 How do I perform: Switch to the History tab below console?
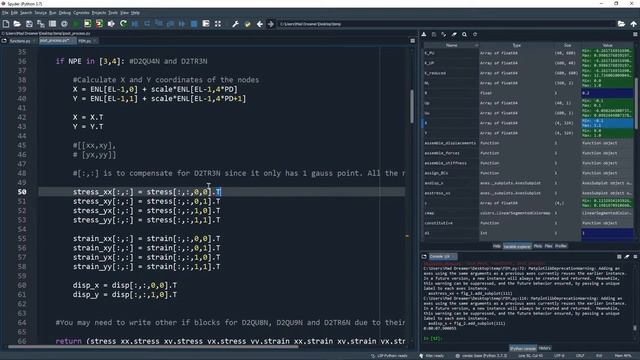click(544, 348)
